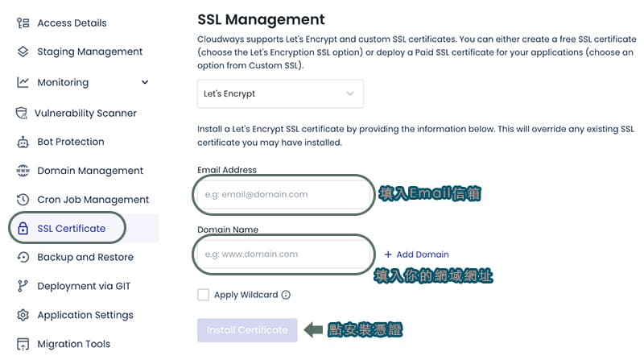
Task: Enable the Apply Wildcard checkbox
Action: (204, 295)
